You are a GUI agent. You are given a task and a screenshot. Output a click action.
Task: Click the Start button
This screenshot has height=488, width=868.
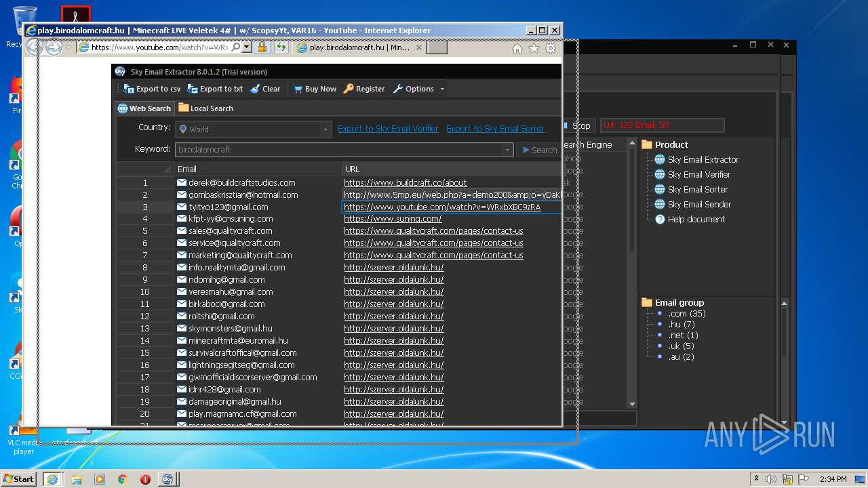point(19,479)
